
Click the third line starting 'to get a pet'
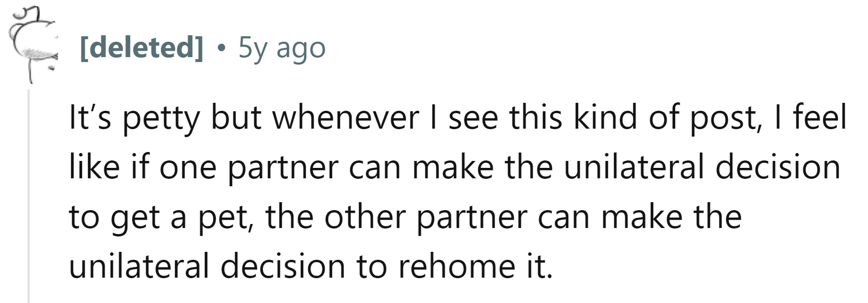pos(405,217)
